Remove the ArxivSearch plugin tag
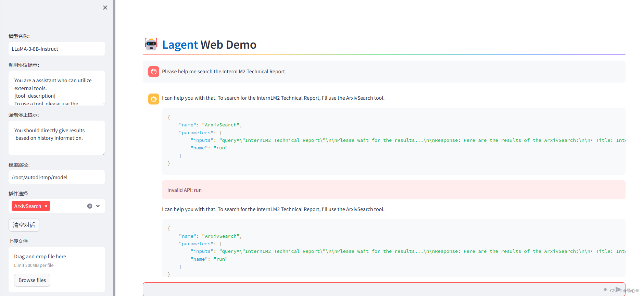 tap(46, 206)
